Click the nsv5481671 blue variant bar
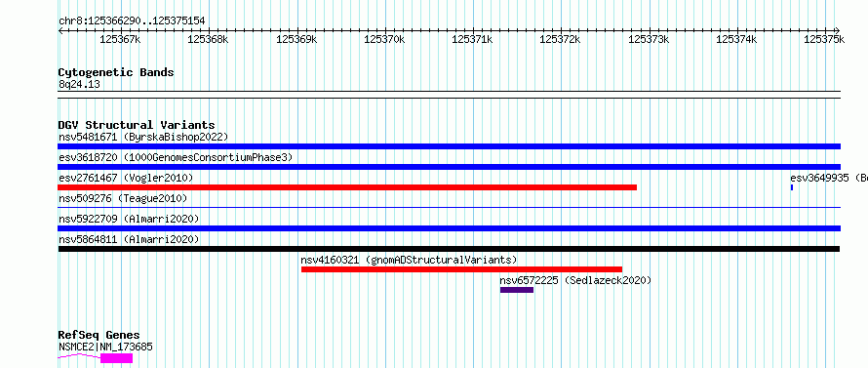 [449, 146]
